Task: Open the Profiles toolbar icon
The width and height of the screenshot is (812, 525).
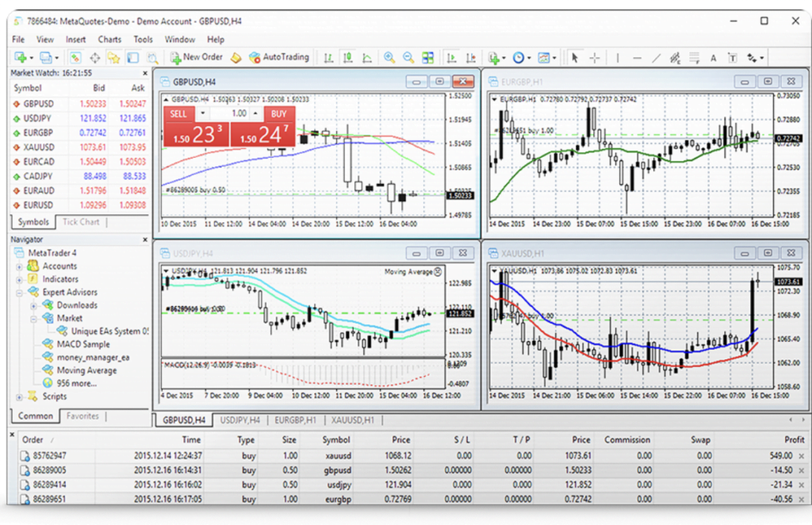Action: click(x=46, y=58)
